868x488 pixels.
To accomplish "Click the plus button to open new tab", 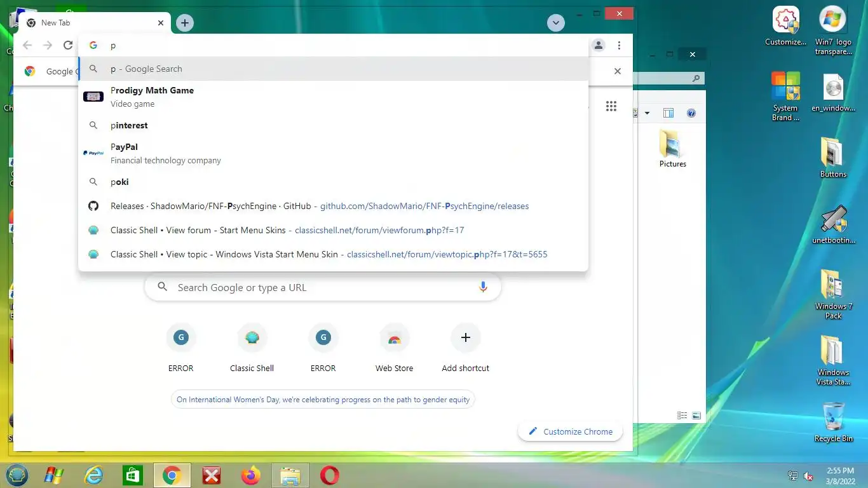I will [x=184, y=23].
